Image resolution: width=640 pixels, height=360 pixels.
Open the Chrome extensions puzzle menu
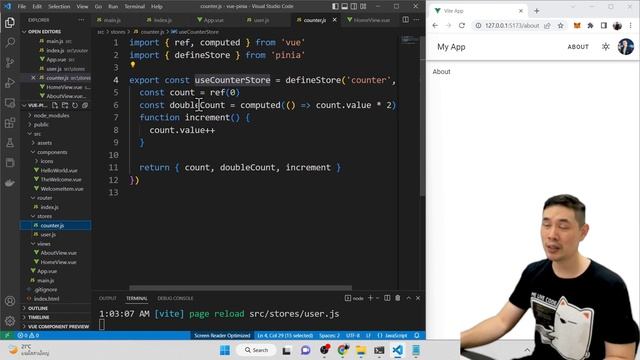590,25
